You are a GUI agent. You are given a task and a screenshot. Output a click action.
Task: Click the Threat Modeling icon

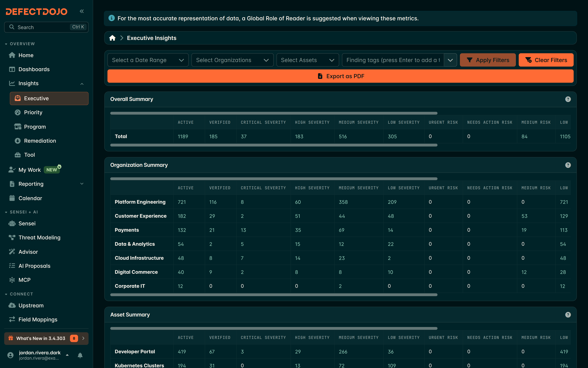click(x=12, y=238)
